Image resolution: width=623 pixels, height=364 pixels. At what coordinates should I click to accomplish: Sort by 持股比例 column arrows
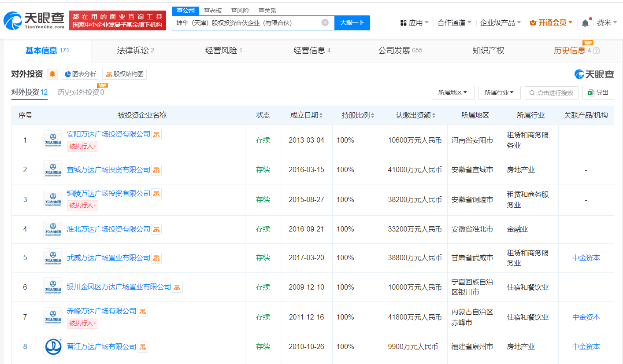coord(372,115)
